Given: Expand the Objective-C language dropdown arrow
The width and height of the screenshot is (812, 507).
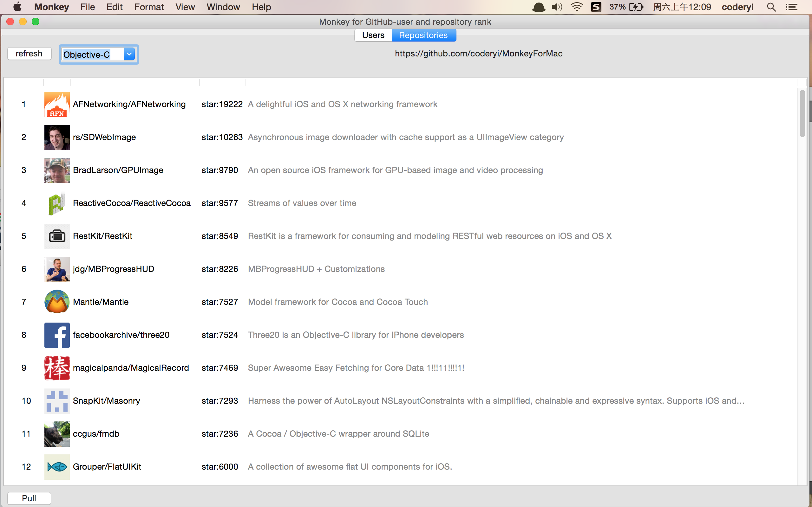Looking at the screenshot, I should tap(129, 54).
